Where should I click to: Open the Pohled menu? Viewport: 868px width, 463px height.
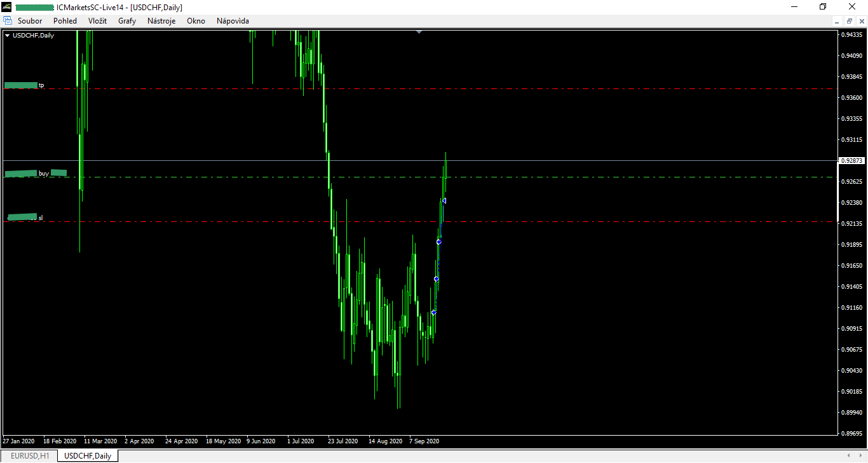65,21
